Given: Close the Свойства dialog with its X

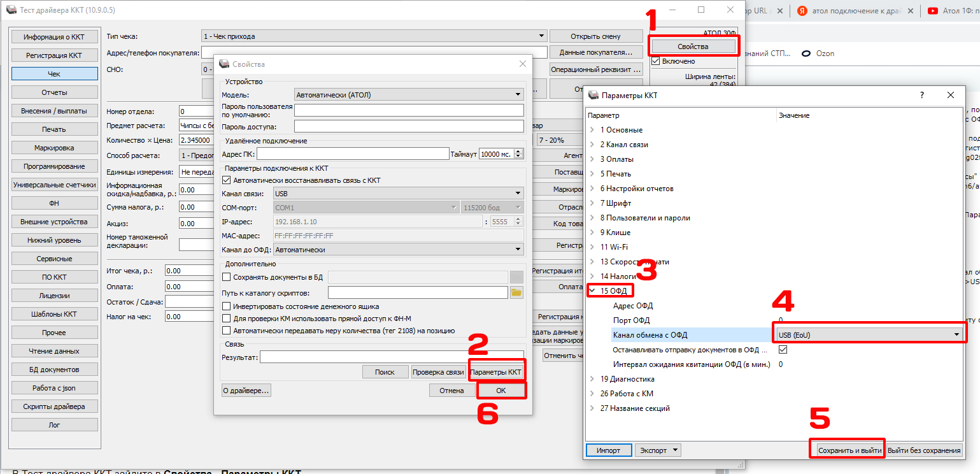Looking at the screenshot, I should tap(523, 64).
